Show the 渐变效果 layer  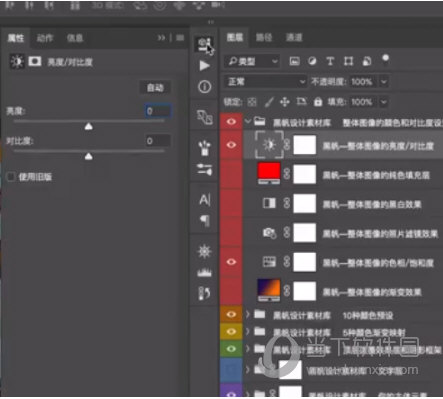231,291
